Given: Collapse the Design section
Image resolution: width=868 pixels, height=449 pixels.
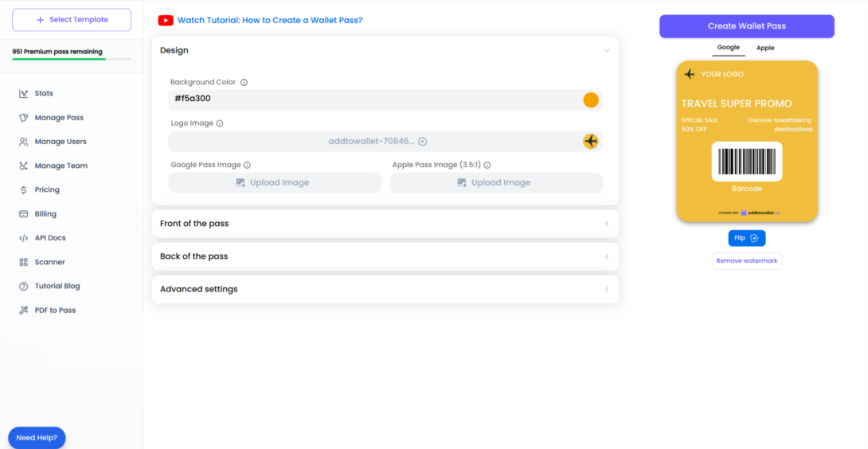Looking at the screenshot, I should [x=606, y=51].
